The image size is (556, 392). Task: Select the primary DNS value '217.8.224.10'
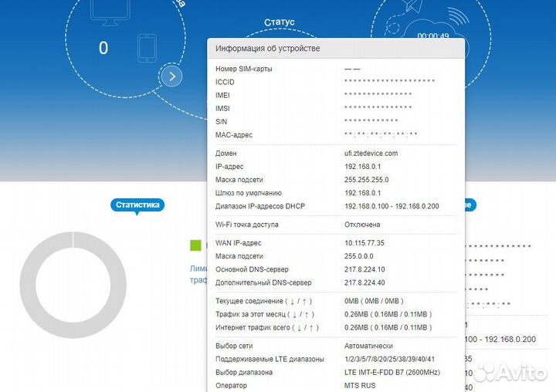(x=364, y=269)
